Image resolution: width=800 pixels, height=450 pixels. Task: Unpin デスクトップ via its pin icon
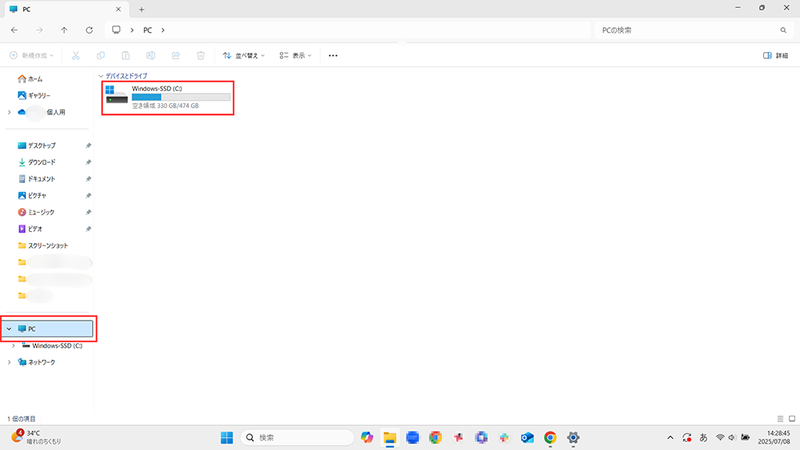[88, 145]
